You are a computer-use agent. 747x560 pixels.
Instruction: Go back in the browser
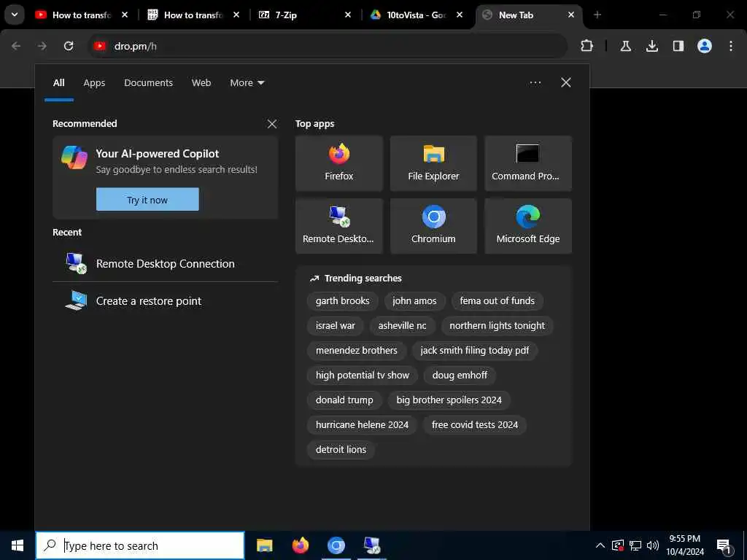(x=16, y=46)
